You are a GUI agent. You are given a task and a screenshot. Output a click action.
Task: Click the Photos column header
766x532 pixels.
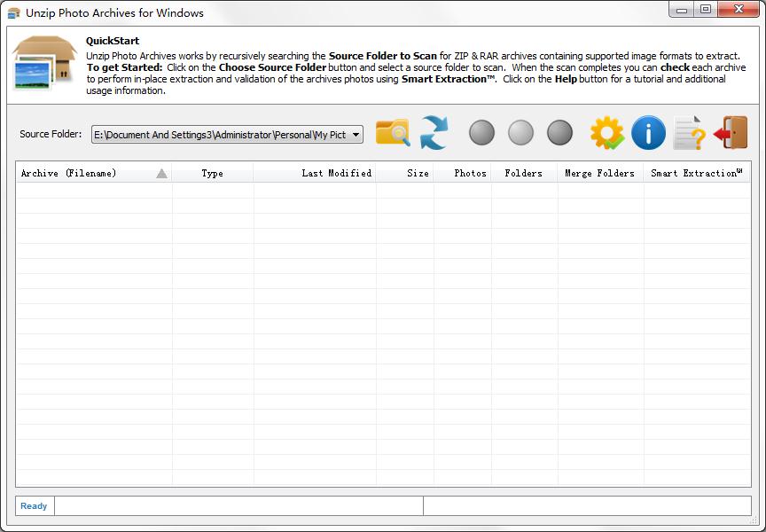pos(470,174)
